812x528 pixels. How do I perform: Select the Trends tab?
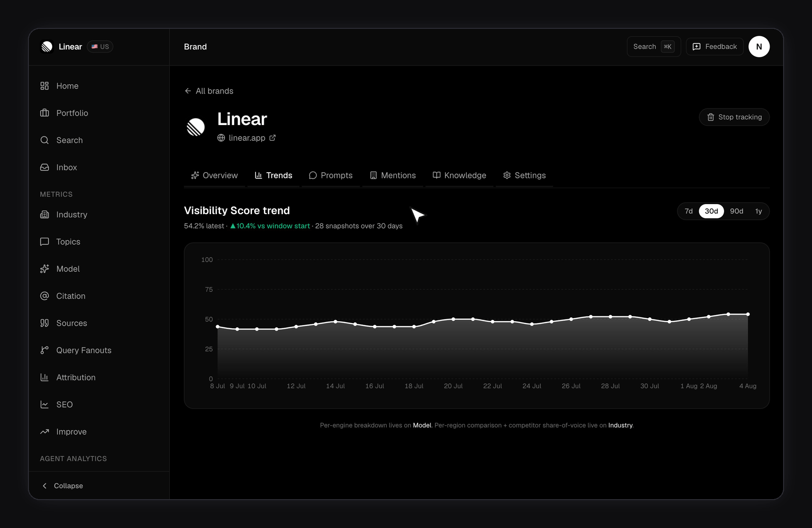pos(273,175)
